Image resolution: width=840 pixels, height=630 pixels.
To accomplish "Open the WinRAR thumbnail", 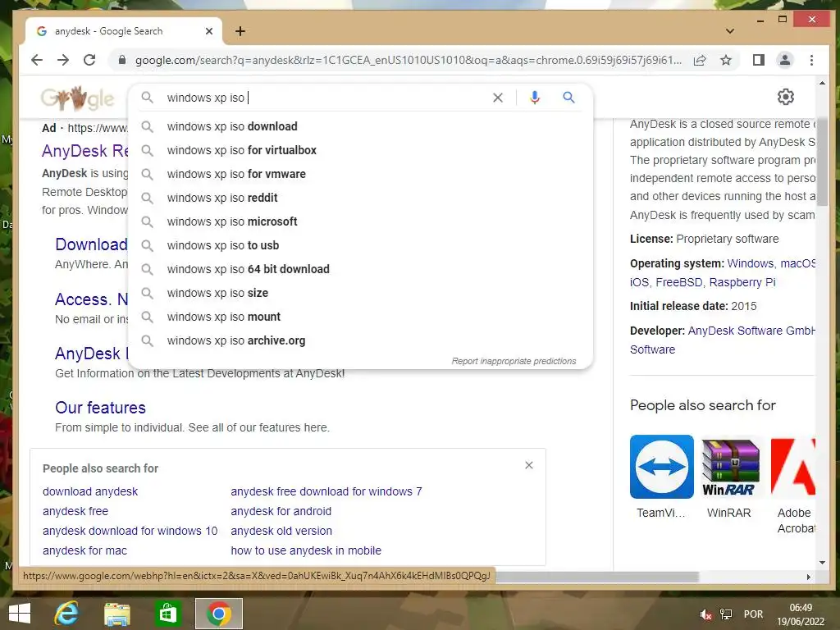I will [730, 467].
